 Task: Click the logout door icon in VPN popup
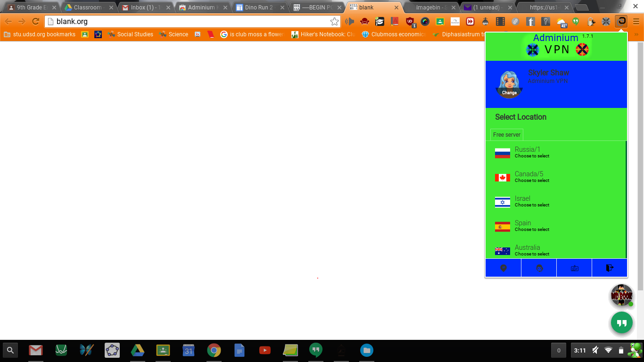[x=610, y=268]
